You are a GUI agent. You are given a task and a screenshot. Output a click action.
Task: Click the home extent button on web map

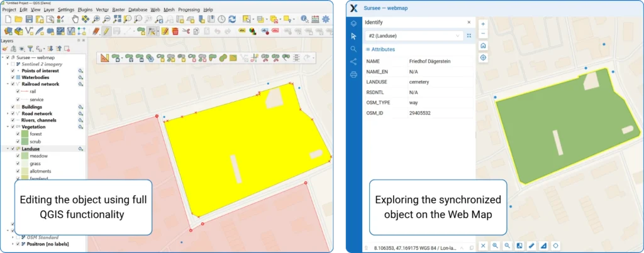tap(483, 45)
